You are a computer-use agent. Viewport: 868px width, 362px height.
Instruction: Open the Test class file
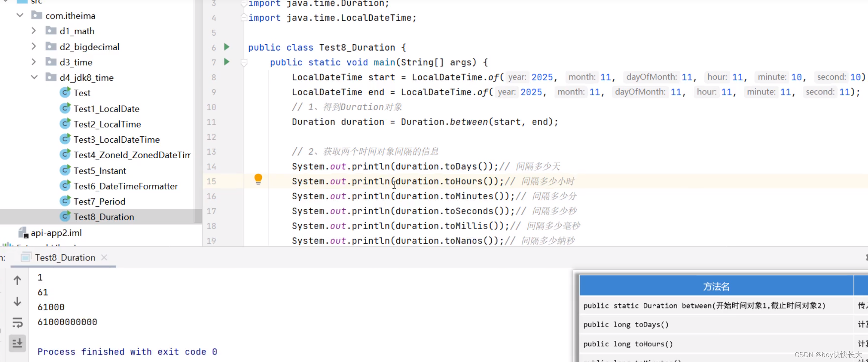tap(82, 93)
